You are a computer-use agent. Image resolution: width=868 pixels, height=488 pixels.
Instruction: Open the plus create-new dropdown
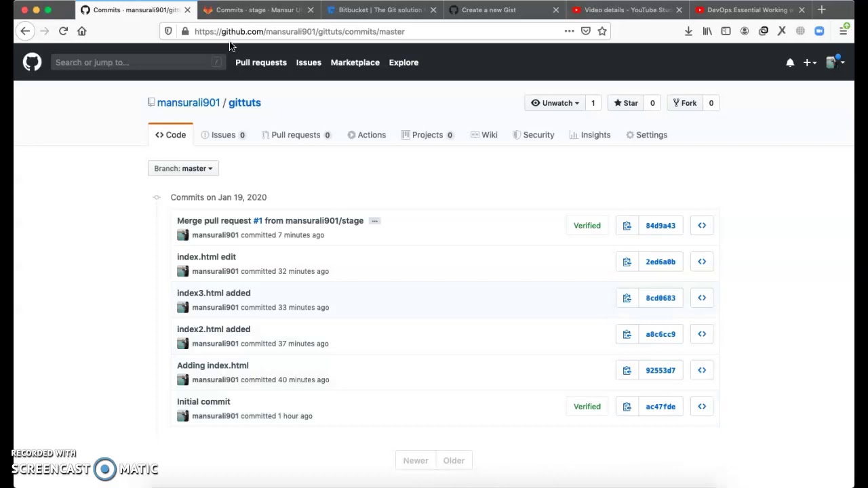click(x=810, y=62)
